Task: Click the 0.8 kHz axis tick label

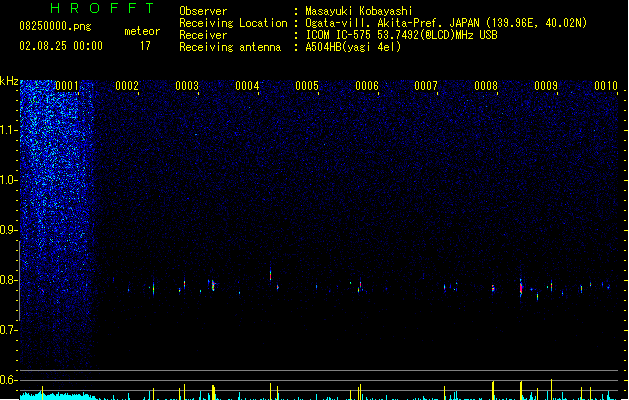Action: [x=9, y=280]
